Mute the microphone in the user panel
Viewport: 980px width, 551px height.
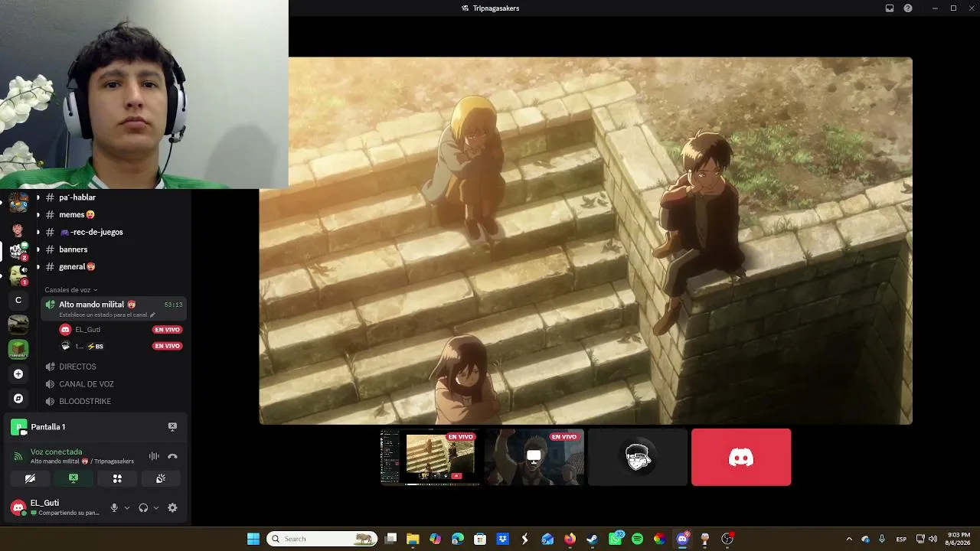[x=114, y=507]
